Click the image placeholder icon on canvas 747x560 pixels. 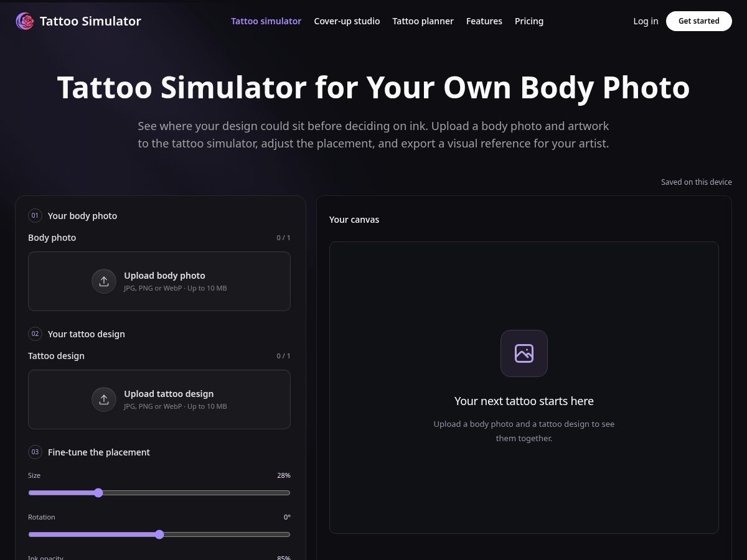pyautogui.click(x=524, y=353)
